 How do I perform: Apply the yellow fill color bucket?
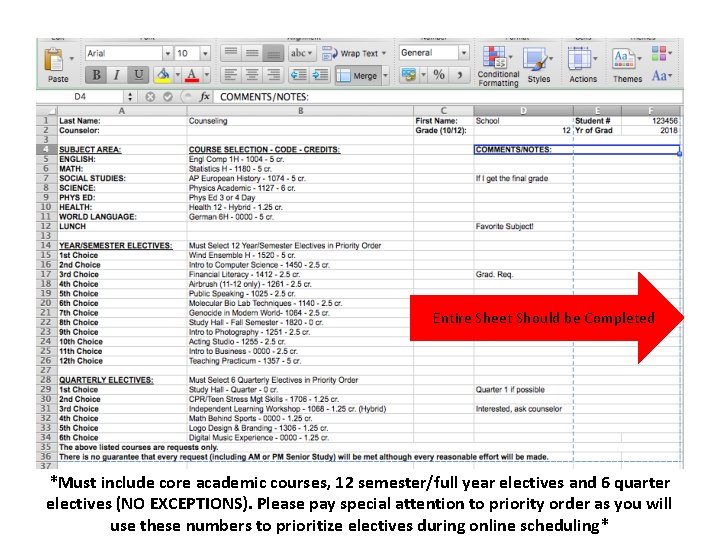163,75
